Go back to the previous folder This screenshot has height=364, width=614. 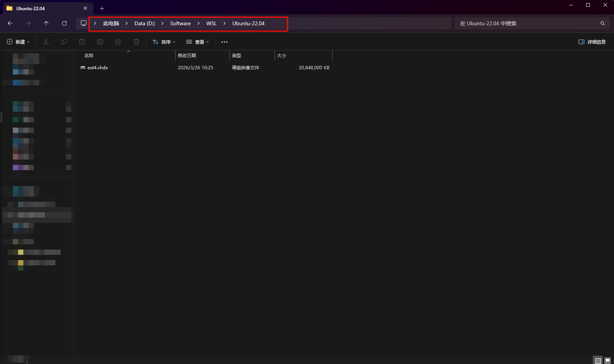click(10, 23)
